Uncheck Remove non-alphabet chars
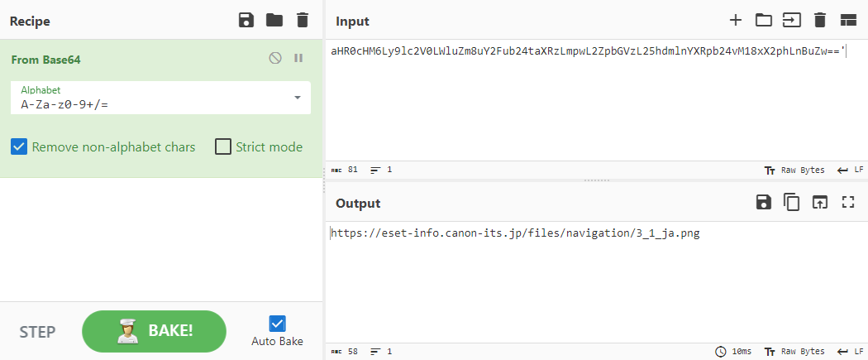 [19, 147]
